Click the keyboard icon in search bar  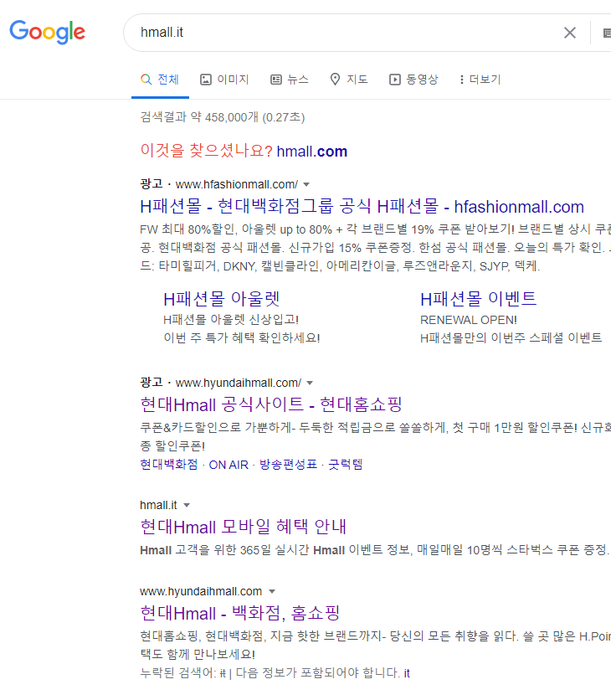(607, 33)
